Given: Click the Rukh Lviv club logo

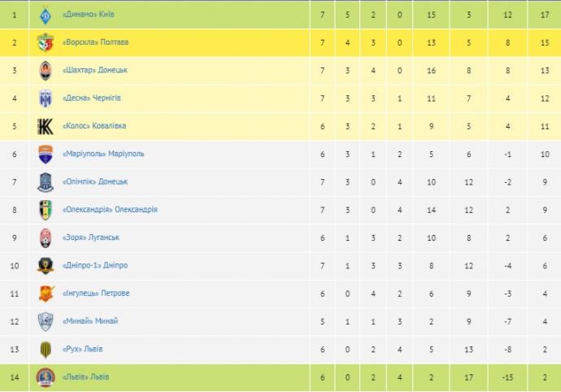Looking at the screenshot, I should click(46, 350).
